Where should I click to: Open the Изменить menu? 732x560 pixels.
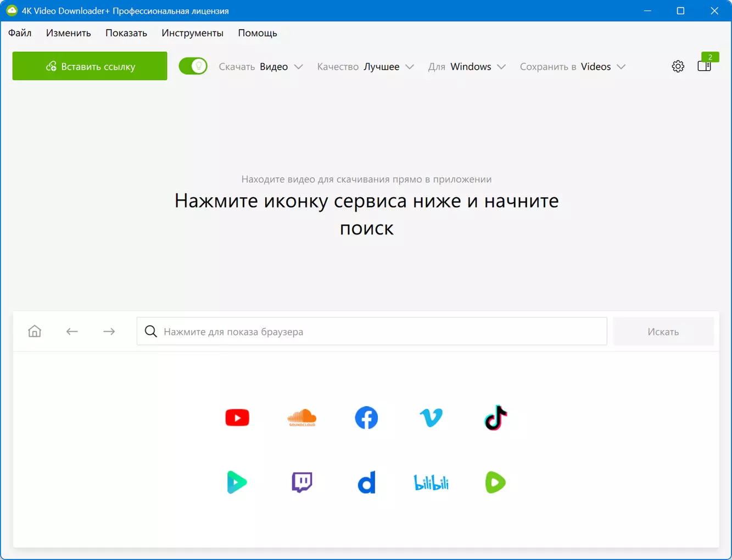click(69, 33)
